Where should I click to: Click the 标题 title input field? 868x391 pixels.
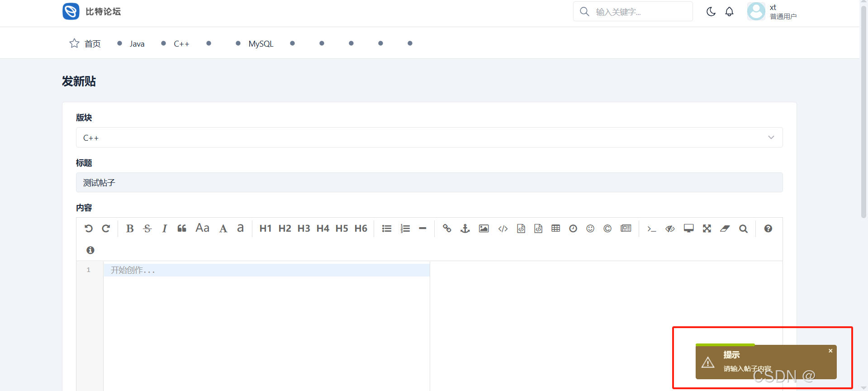pos(429,182)
